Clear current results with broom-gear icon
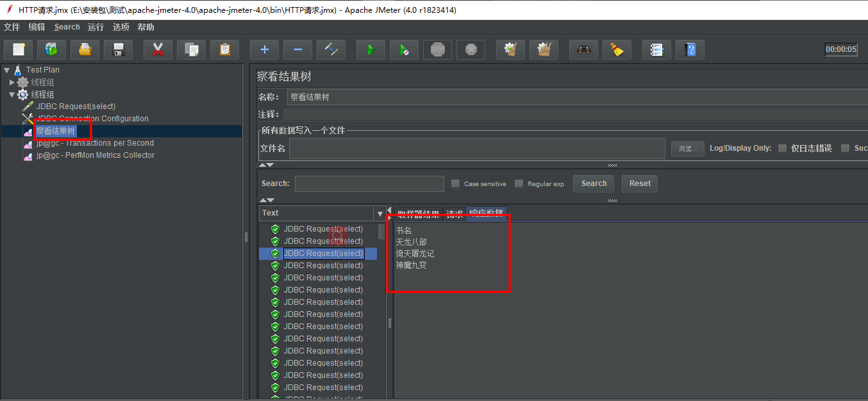 coord(510,49)
